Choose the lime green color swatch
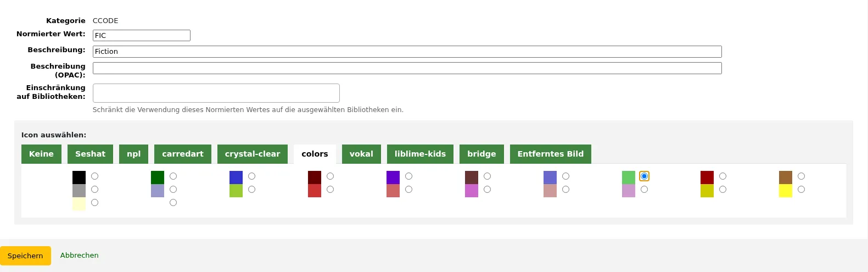The width and height of the screenshot is (868, 272). [x=236, y=191]
